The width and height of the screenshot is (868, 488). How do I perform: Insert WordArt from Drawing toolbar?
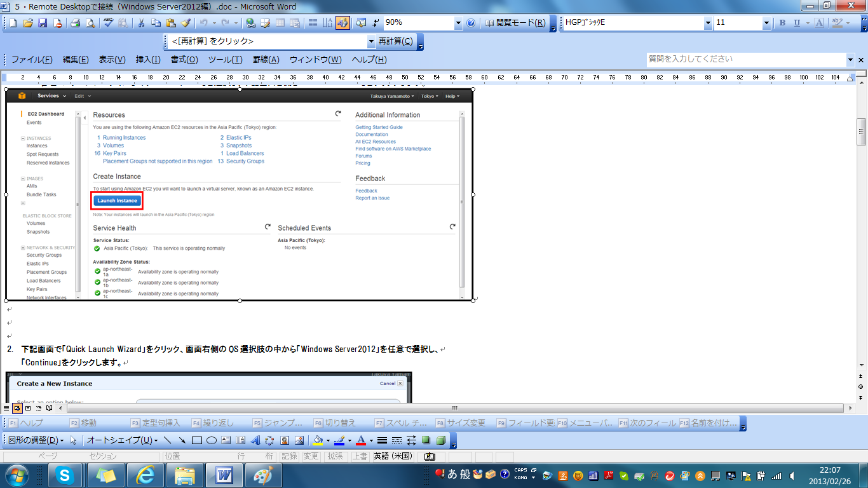click(x=255, y=440)
